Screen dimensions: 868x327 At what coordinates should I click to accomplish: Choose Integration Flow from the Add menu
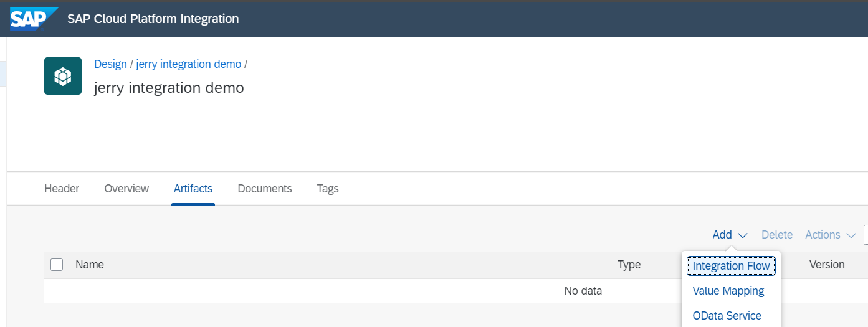pyautogui.click(x=731, y=266)
